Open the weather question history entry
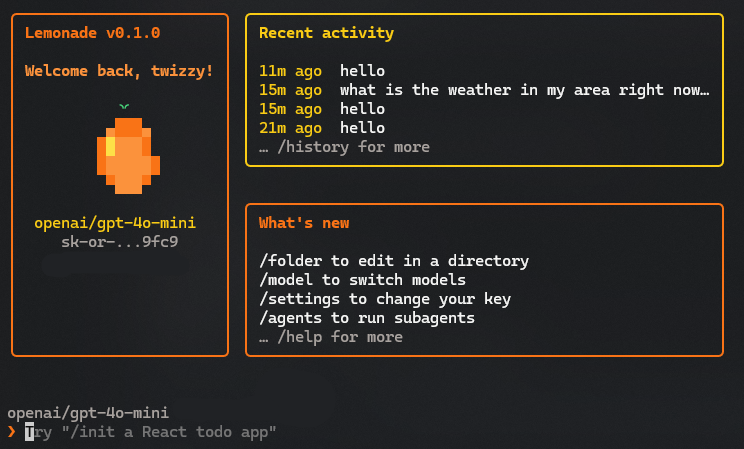This screenshot has width=744, height=449. coord(484,90)
